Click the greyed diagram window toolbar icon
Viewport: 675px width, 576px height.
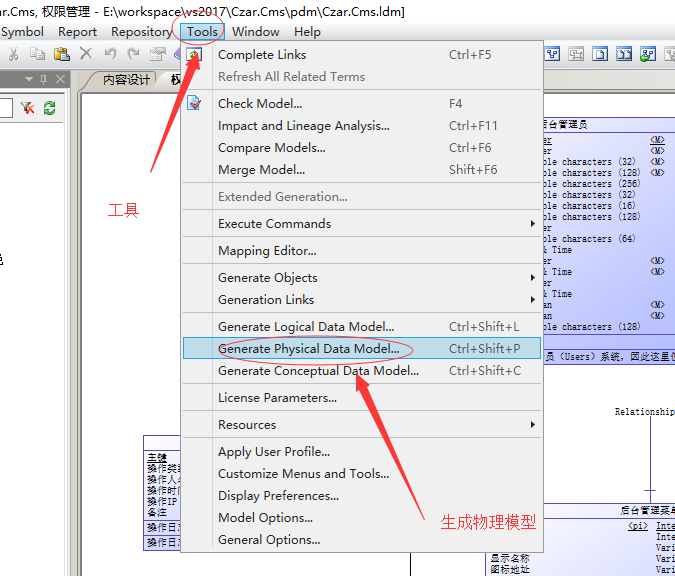[x=576, y=54]
